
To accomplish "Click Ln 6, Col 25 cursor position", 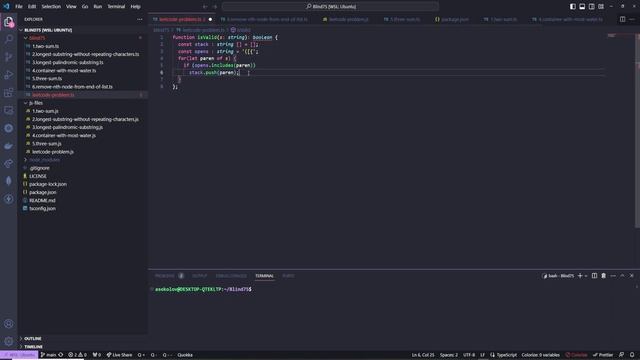I will (423, 355).
